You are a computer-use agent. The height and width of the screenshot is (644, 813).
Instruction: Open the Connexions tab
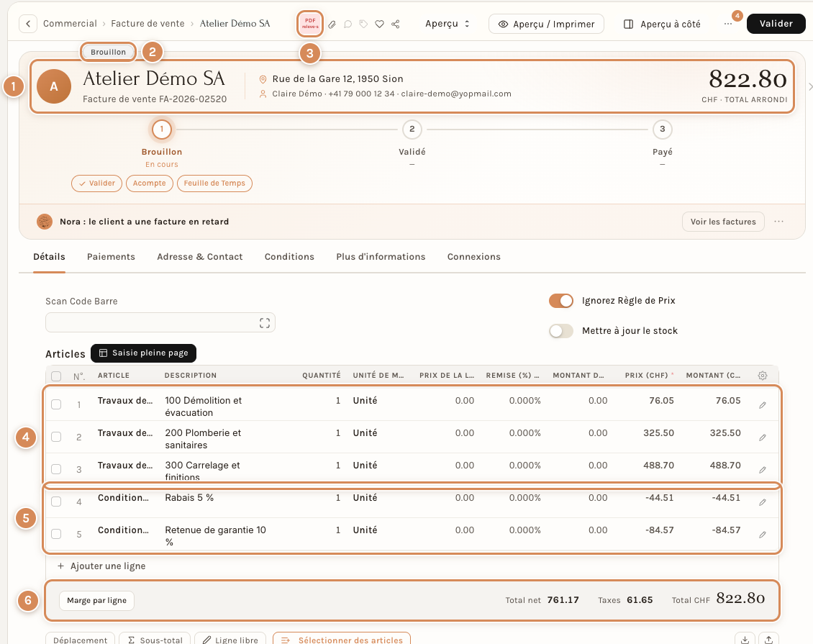coord(474,257)
